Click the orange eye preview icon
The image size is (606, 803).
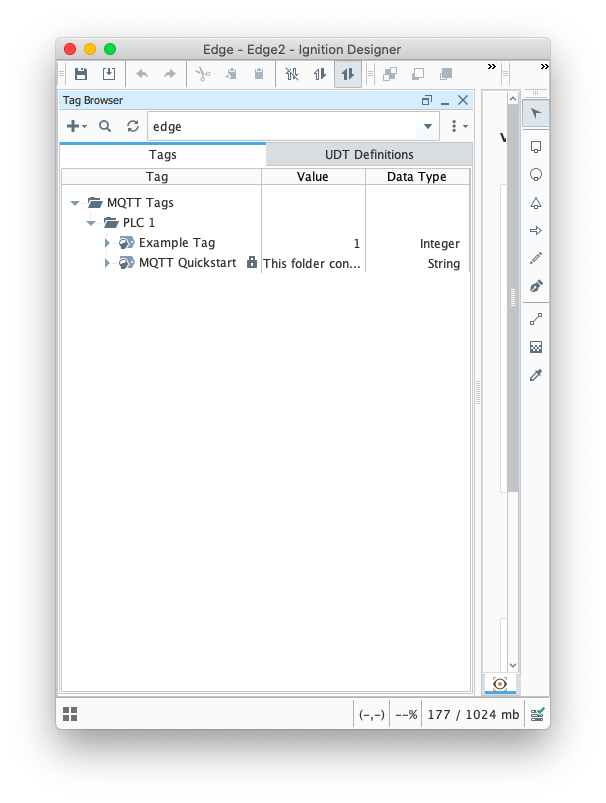coord(500,684)
